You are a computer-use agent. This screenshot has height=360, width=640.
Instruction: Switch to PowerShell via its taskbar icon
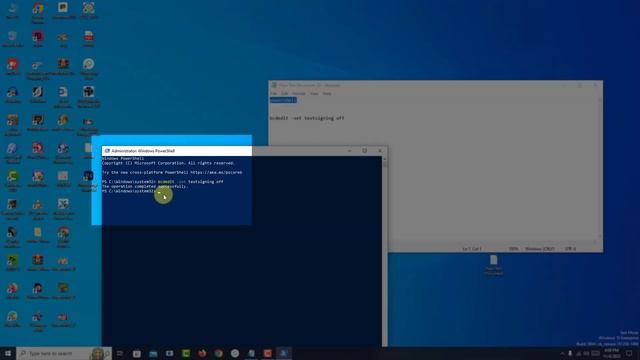284,353
